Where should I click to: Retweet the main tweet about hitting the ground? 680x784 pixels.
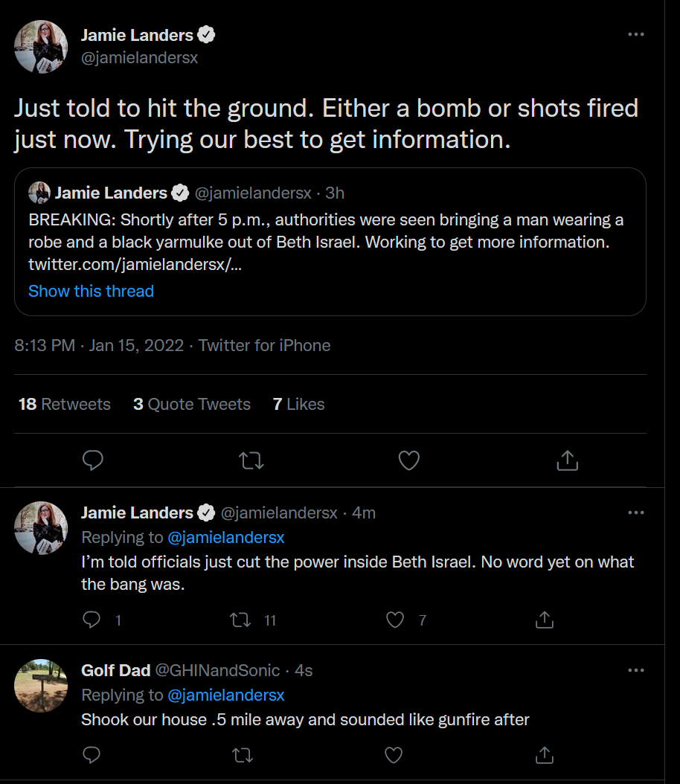pyautogui.click(x=251, y=460)
